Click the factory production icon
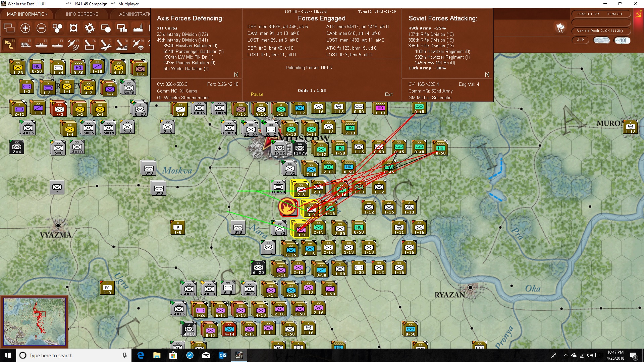The width and height of the screenshot is (644, 362). point(138,28)
